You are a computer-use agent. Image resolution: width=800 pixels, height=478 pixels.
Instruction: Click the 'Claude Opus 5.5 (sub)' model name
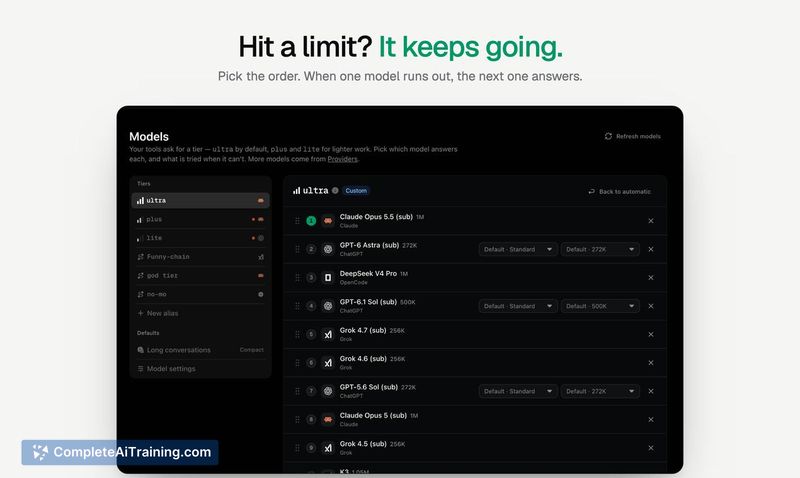click(x=376, y=217)
